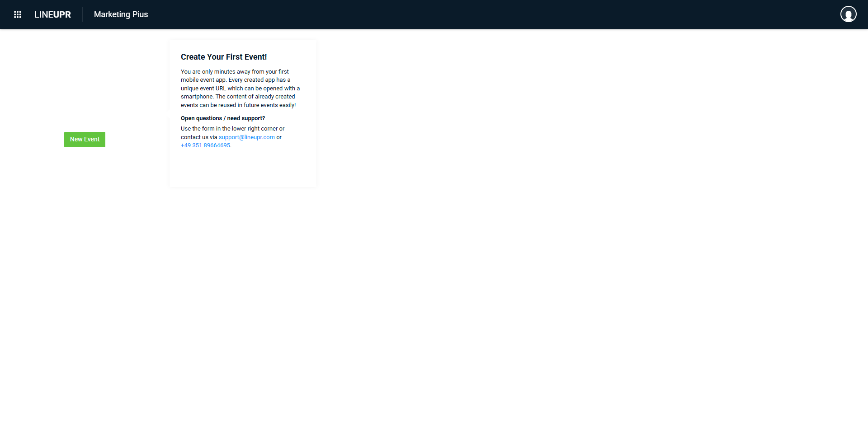Click the LINEUPR logo
The image size is (868, 435).
tap(52, 14)
